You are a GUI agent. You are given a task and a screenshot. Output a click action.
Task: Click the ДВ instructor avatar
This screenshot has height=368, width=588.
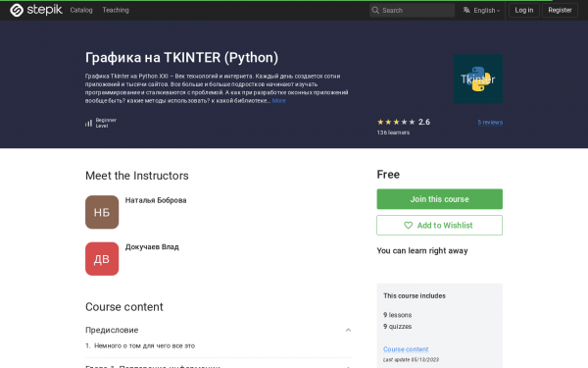[x=102, y=259]
